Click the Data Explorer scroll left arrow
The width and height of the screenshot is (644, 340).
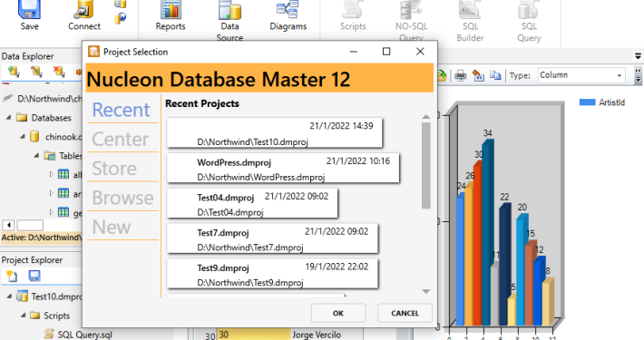click(9, 225)
